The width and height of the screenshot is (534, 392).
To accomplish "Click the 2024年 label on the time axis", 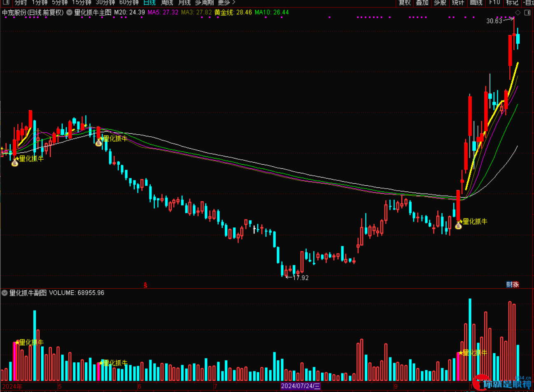I will click(x=12, y=386).
